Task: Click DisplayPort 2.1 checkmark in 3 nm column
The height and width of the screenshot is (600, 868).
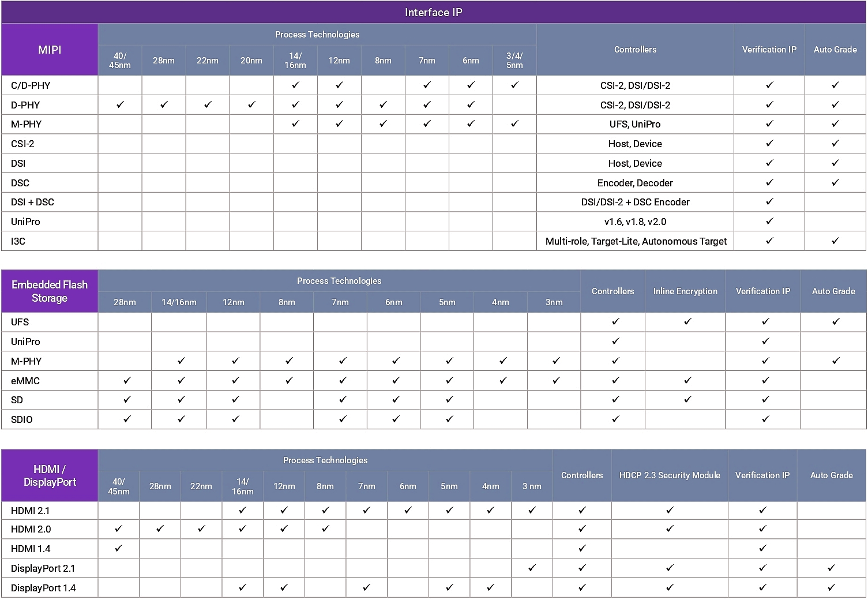Action: [x=532, y=568]
